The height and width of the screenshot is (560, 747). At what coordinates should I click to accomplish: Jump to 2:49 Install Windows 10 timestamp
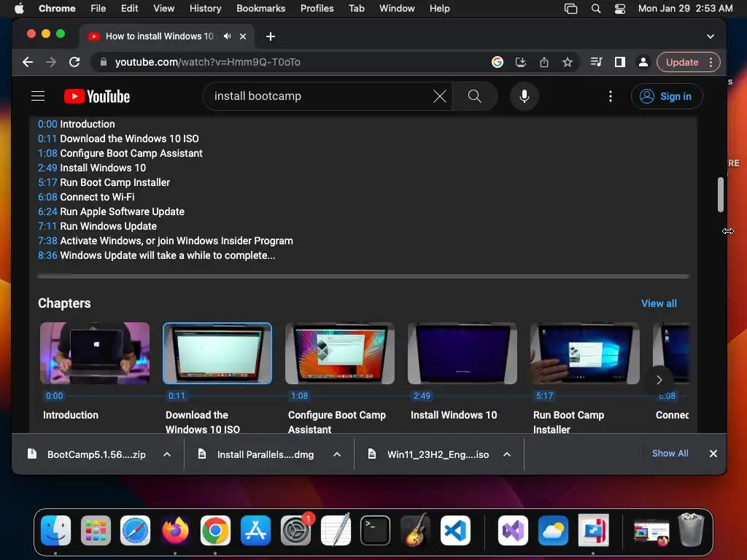[x=47, y=168]
